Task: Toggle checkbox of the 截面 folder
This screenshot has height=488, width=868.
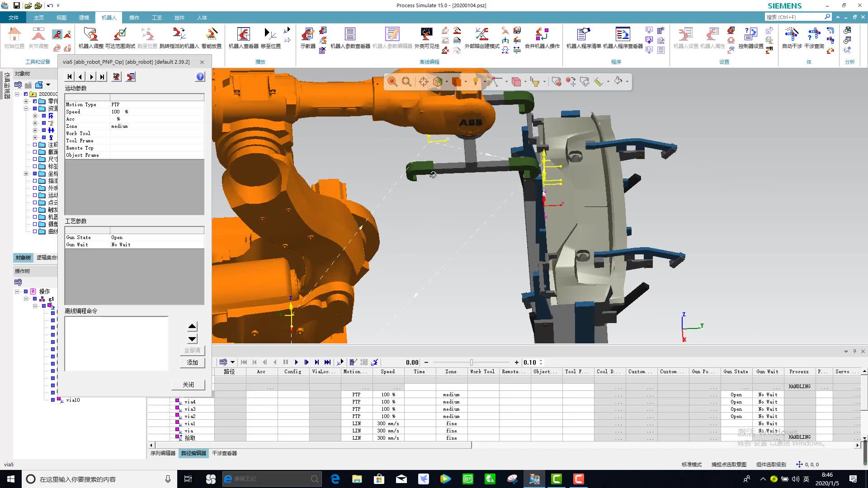Action: pos(35,152)
